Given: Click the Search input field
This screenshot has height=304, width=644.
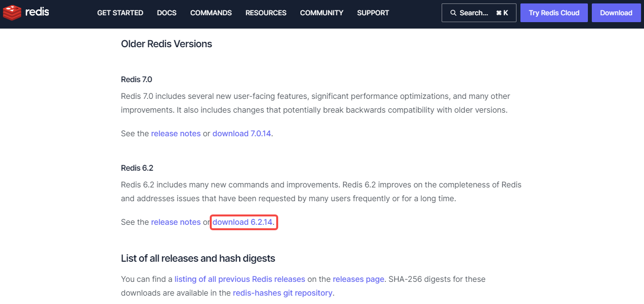Looking at the screenshot, I should pos(479,13).
